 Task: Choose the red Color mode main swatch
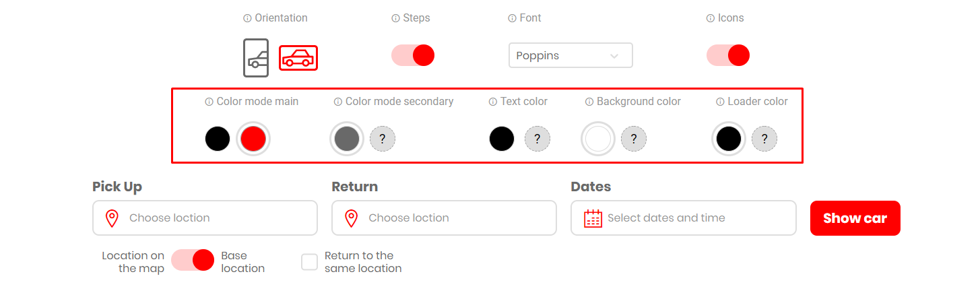point(253,139)
